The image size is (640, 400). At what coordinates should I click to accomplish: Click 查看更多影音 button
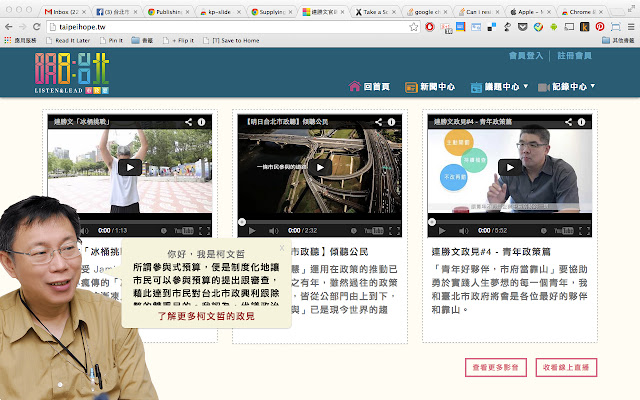pos(496,367)
